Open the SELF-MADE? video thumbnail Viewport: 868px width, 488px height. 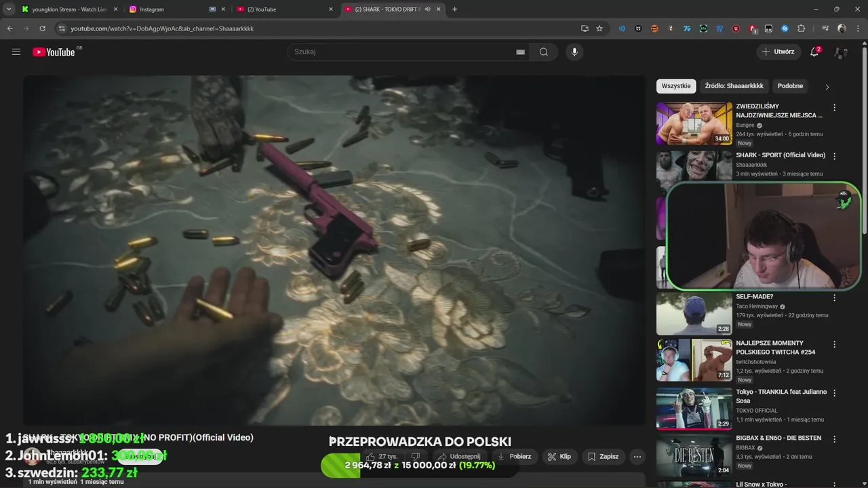click(694, 313)
